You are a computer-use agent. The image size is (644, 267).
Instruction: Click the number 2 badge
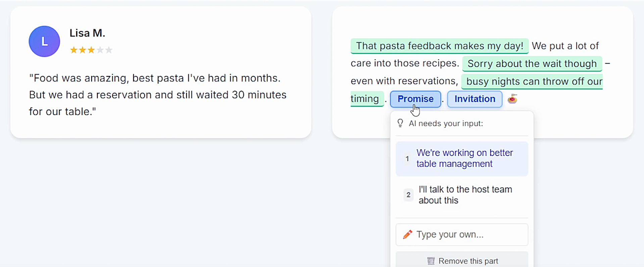(408, 195)
